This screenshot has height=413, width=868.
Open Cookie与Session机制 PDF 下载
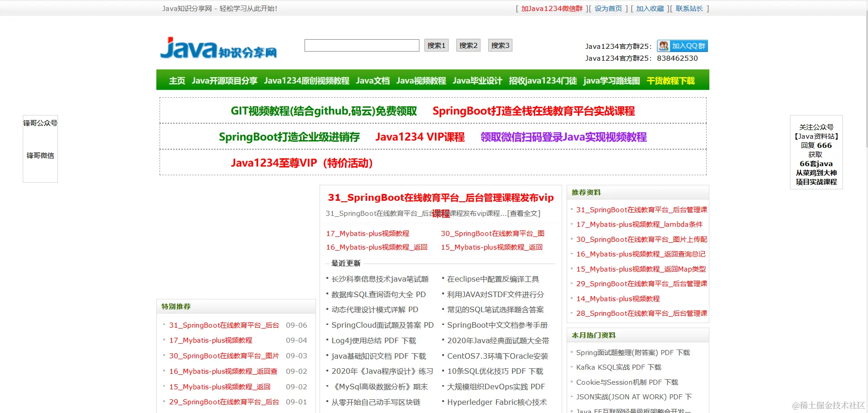click(x=627, y=382)
